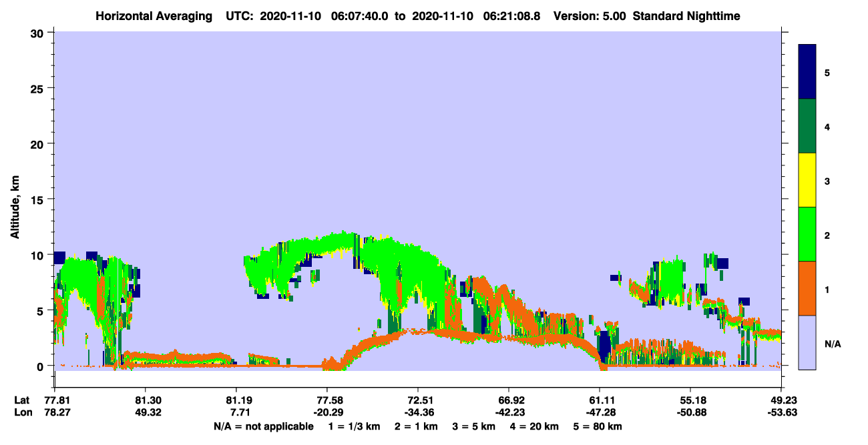Click the bright green colorbar segment labeled 2
Screen dimensions: 868x445
(807, 234)
